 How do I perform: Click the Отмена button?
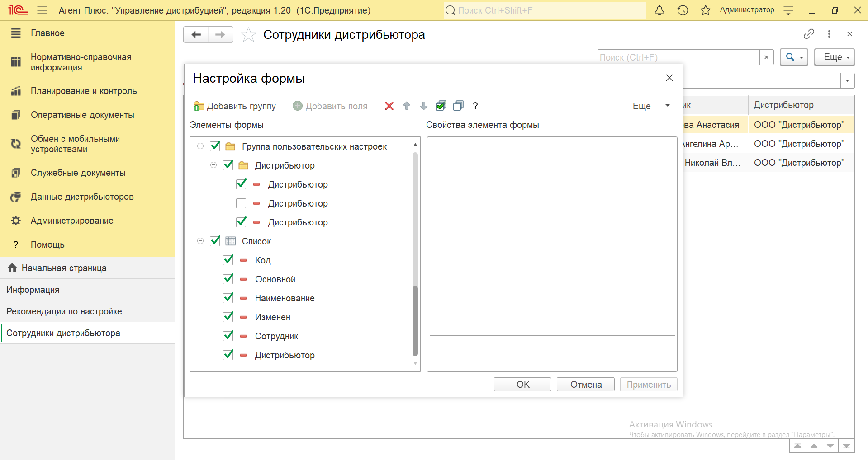[586, 385]
